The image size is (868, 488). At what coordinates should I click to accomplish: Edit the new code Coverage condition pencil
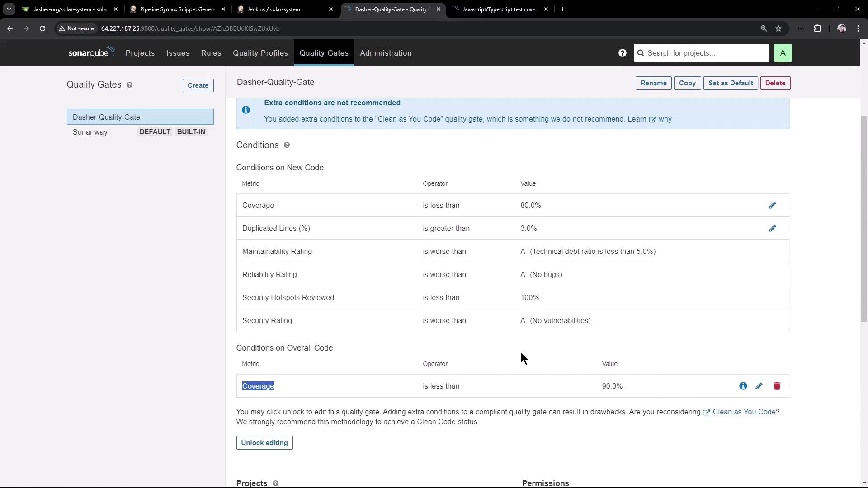coord(772,206)
